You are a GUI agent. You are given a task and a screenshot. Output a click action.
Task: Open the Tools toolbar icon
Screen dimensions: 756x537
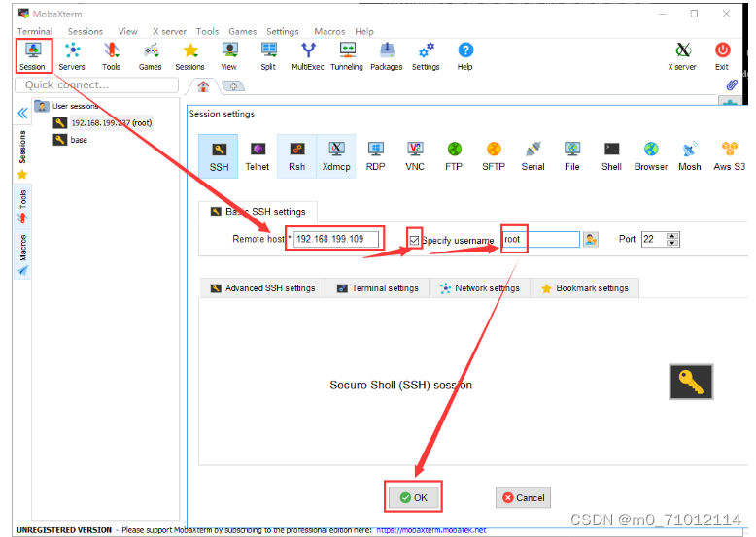111,56
